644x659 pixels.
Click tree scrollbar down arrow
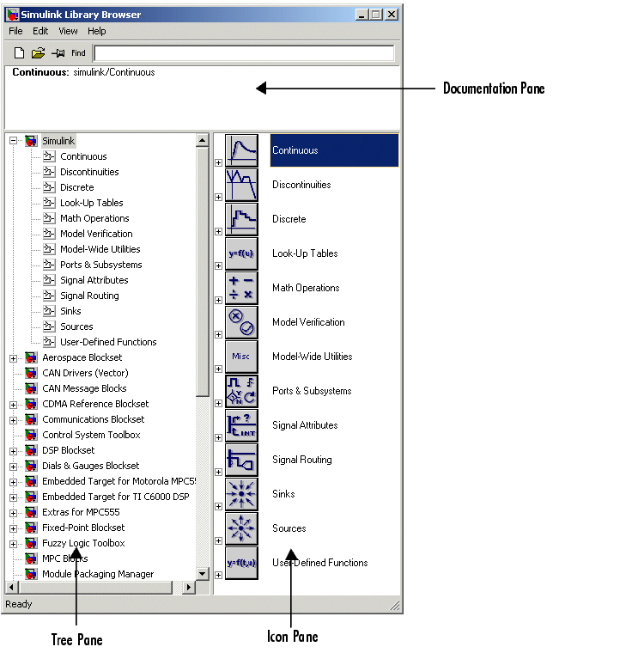click(203, 574)
